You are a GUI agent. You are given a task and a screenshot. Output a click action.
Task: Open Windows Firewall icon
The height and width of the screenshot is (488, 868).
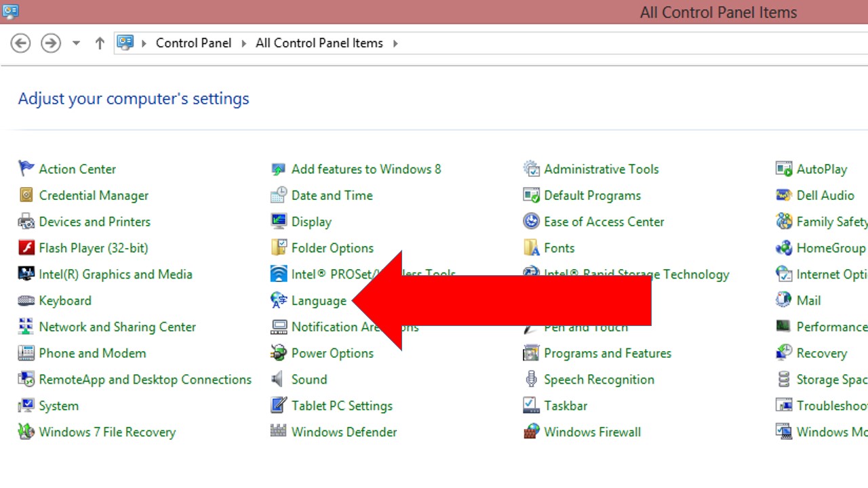pyautogui.click(x=531, y=432)
